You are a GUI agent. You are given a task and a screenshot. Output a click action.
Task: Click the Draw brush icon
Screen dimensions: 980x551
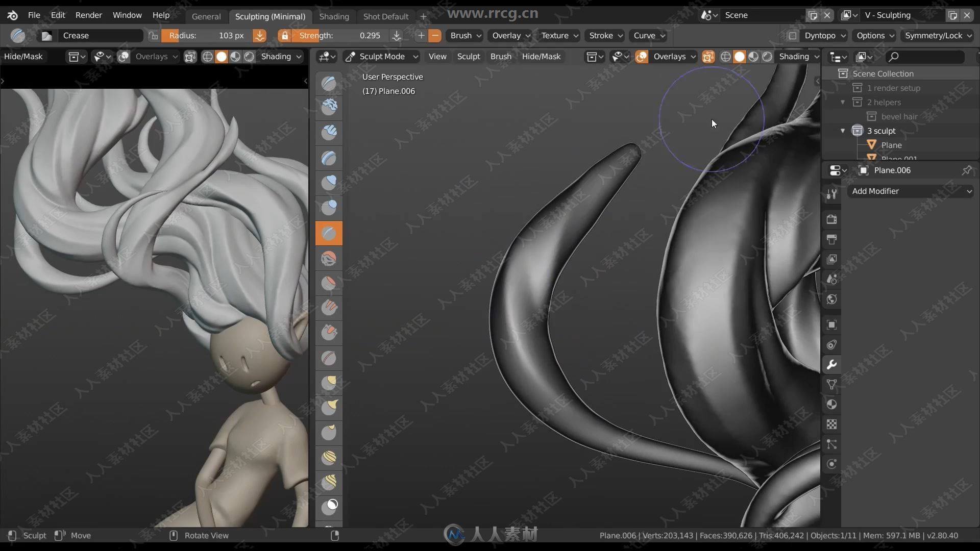tap(329, 82)
